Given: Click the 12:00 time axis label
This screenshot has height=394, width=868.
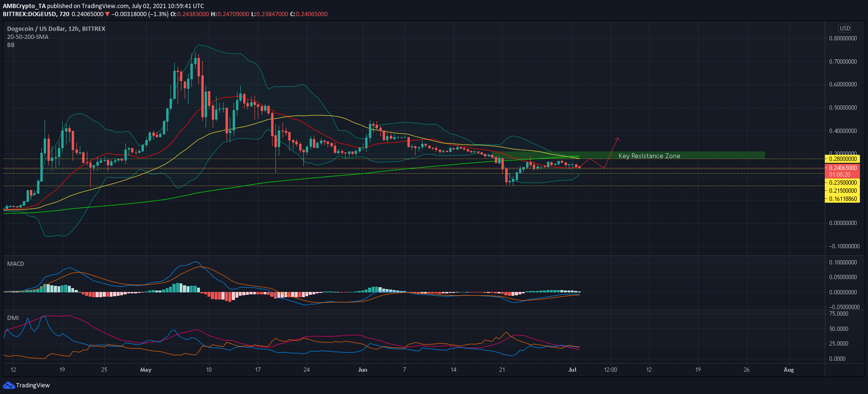Looking at the screenshot, I should point(610,370).
